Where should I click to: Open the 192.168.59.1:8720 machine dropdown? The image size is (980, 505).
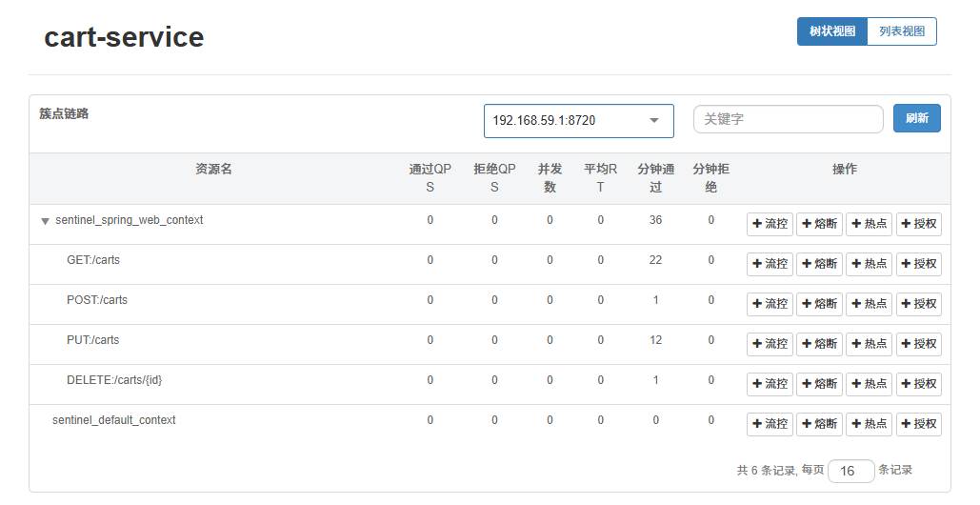coord(578,121)
